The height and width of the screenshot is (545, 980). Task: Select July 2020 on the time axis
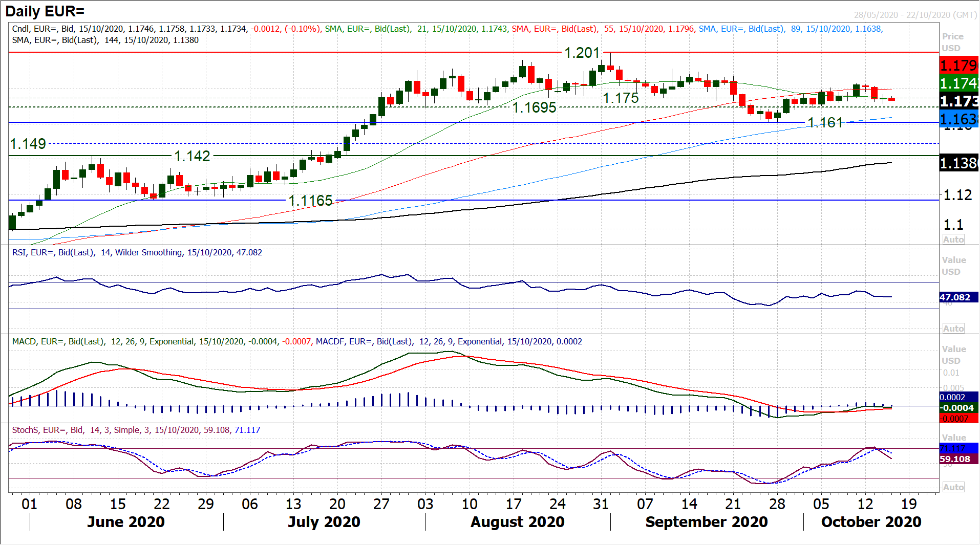click(x=324, y=522)
